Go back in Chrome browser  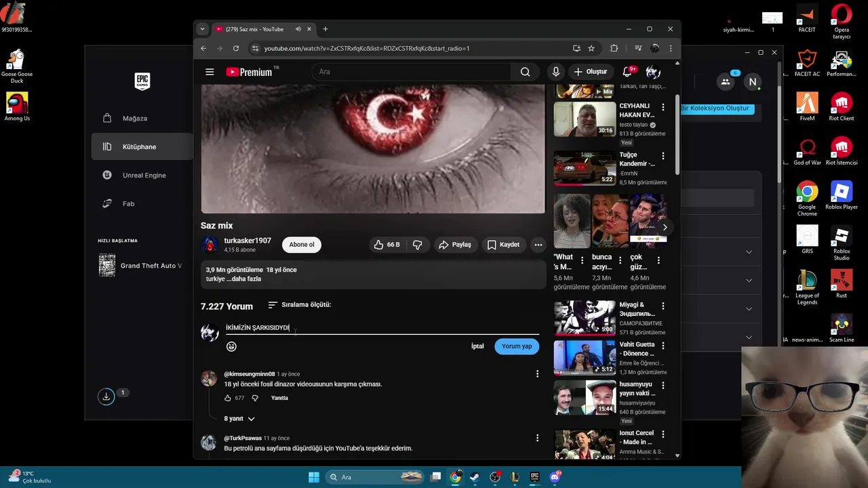[203, 48]
